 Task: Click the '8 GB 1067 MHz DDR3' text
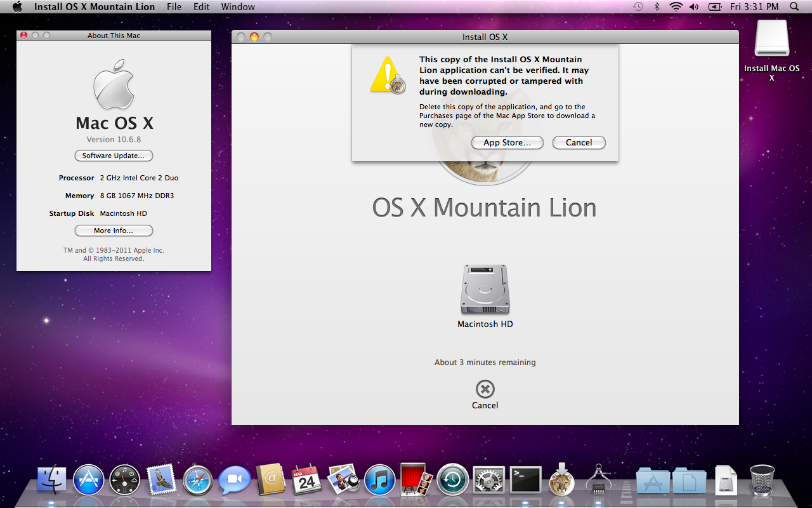click(x=137, y=196)
